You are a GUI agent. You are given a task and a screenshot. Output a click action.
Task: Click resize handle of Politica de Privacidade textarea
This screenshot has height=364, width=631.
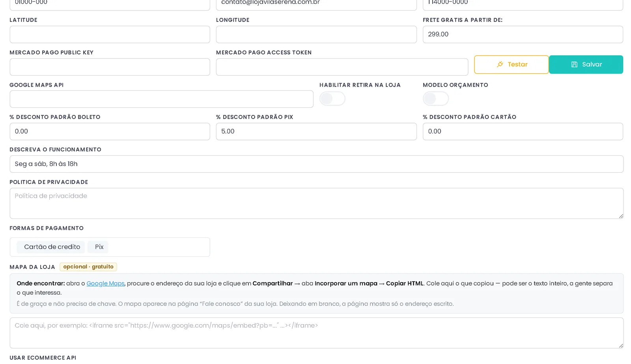click(x=621, y=216)
